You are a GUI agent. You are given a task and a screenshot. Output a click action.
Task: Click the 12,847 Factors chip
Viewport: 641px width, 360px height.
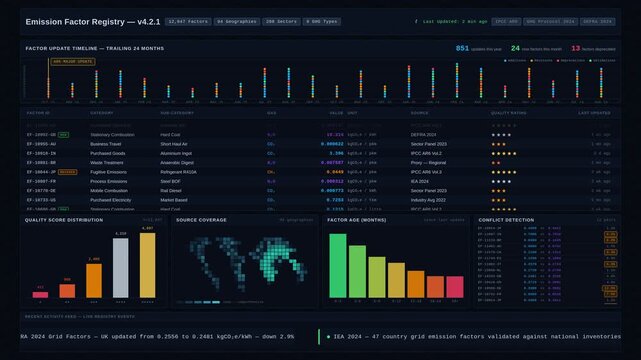188,22
